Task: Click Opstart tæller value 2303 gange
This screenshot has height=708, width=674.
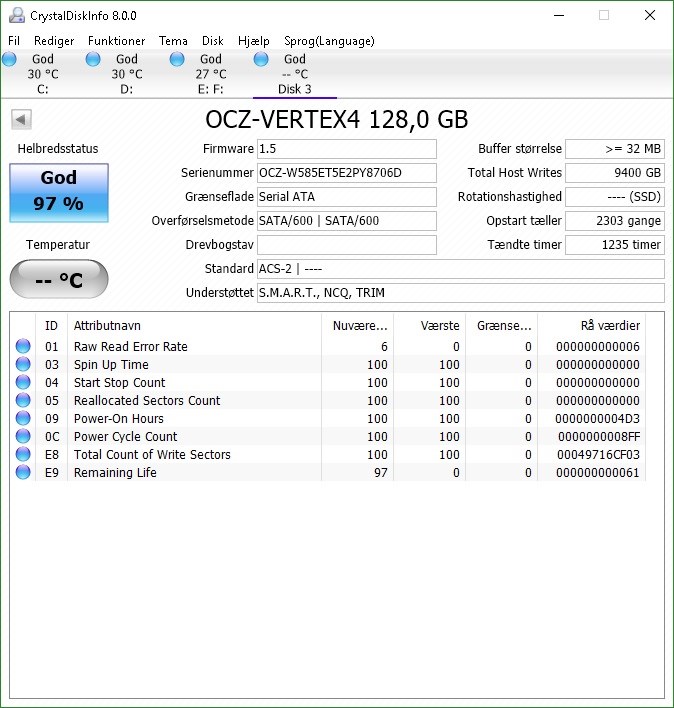Action: pos(615,221)
